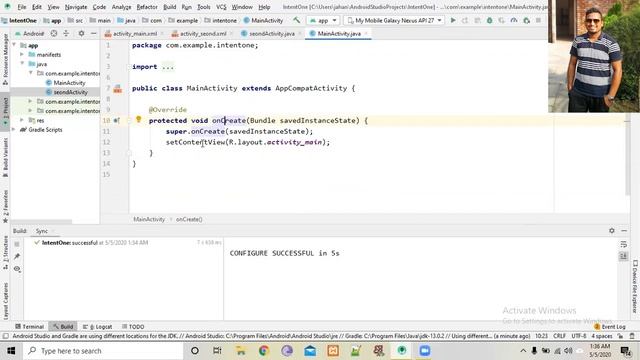Collapse the java folder

point(22,64)
